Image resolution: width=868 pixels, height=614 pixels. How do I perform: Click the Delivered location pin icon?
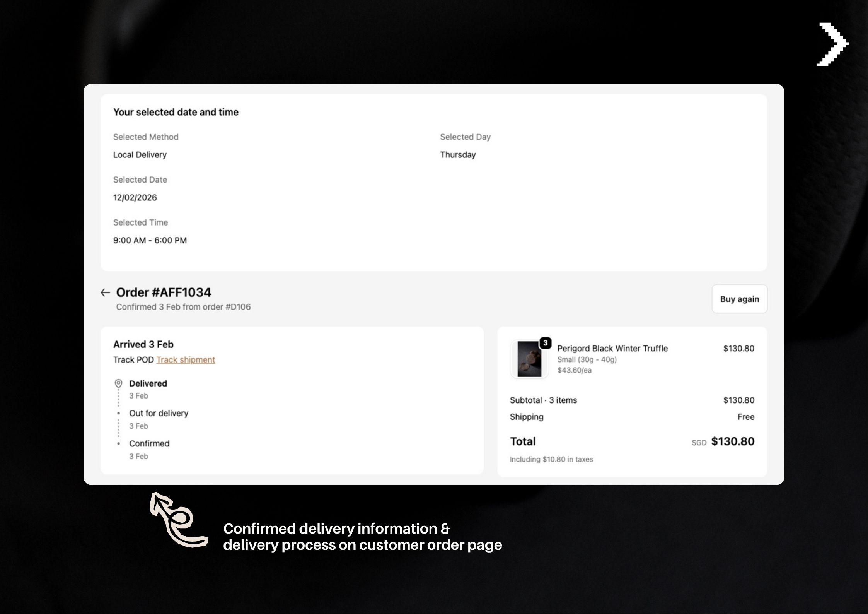point(118,383)
